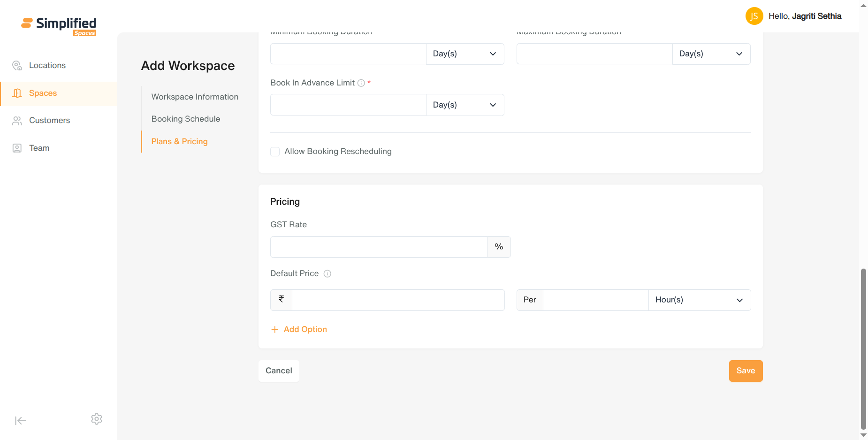Viewport: 868px width, 440px height.
Task: Switch to Booking Schedule section
Action: click(186, 119)
